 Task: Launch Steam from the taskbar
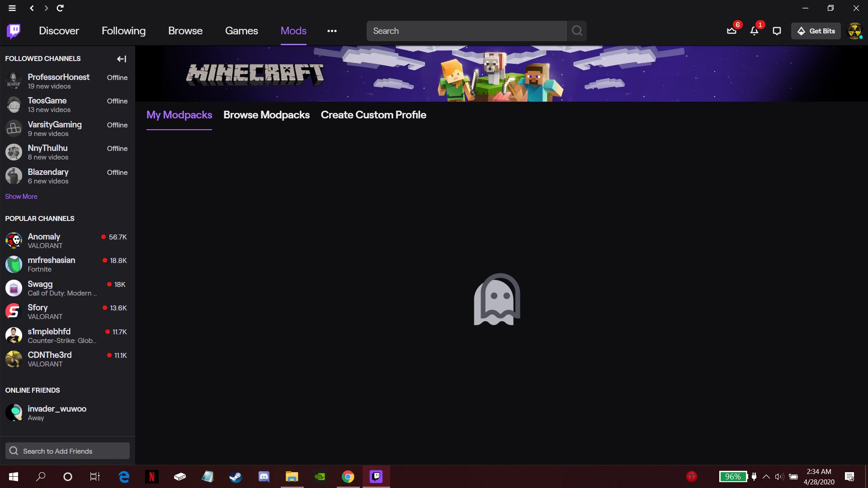tap(236, 477)
